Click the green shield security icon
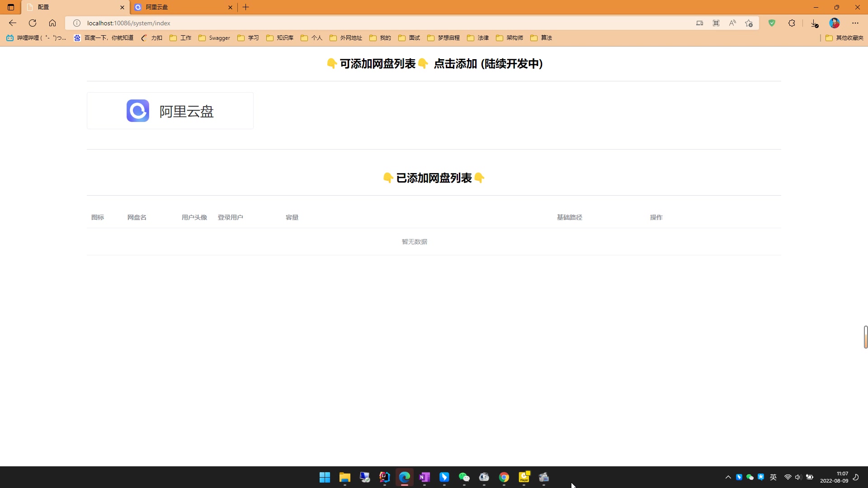The width and height of the screenshot is (868, 488). coord(772,23)
